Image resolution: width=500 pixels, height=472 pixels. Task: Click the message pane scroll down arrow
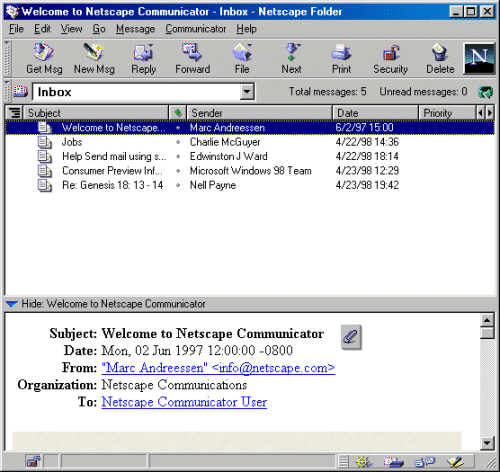pos(487,443)
